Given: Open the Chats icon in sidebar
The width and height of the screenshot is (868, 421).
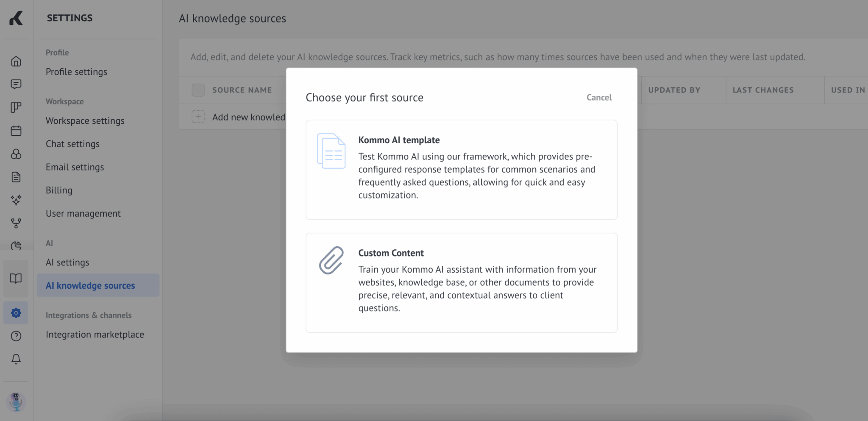Looking at the screenshot, I should [x=16, y=84].
